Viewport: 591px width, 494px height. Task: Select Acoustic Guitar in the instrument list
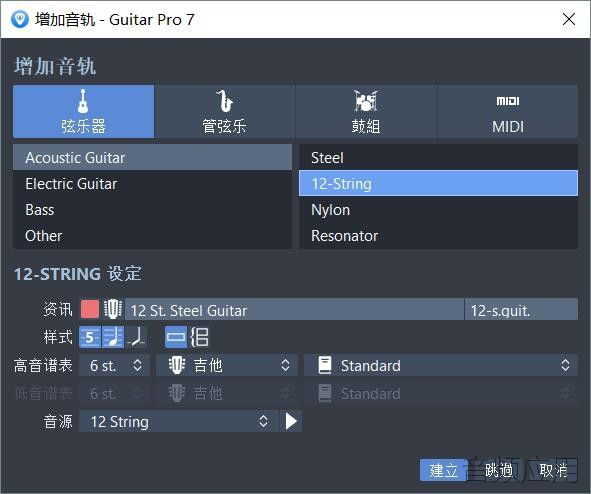152,158
